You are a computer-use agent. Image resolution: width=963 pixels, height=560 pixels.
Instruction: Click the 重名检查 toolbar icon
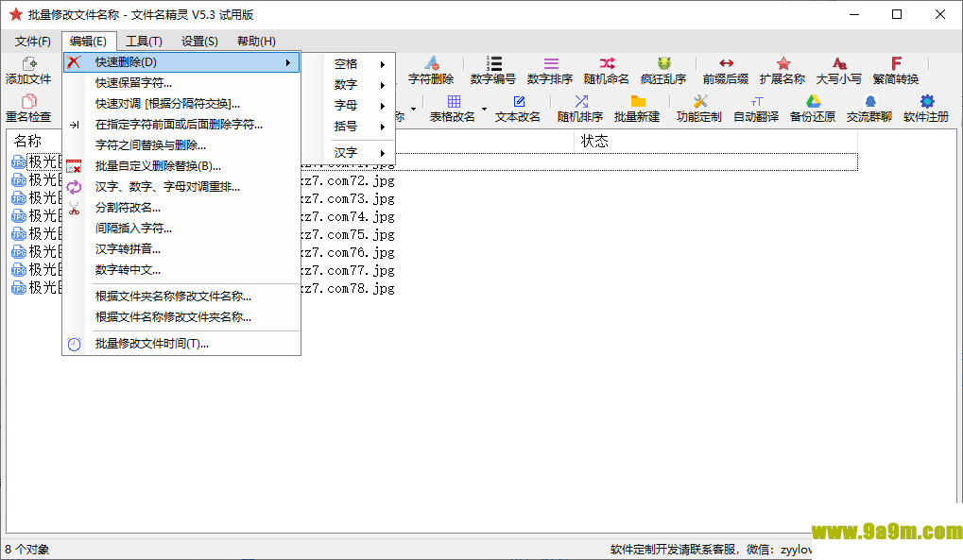click(28, 109)
